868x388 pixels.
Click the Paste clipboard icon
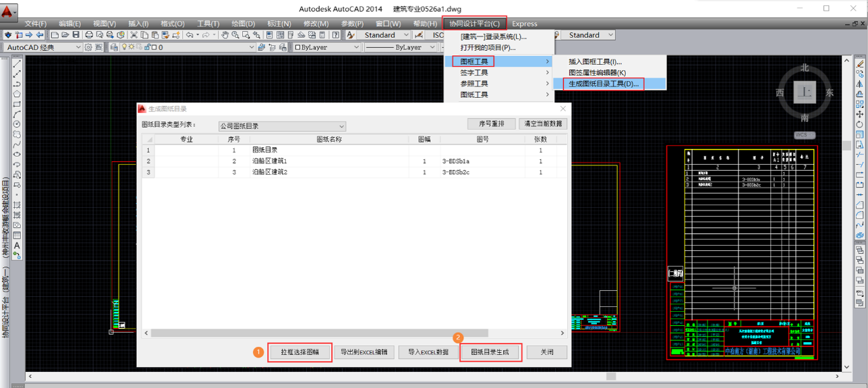tap(155, 34)
